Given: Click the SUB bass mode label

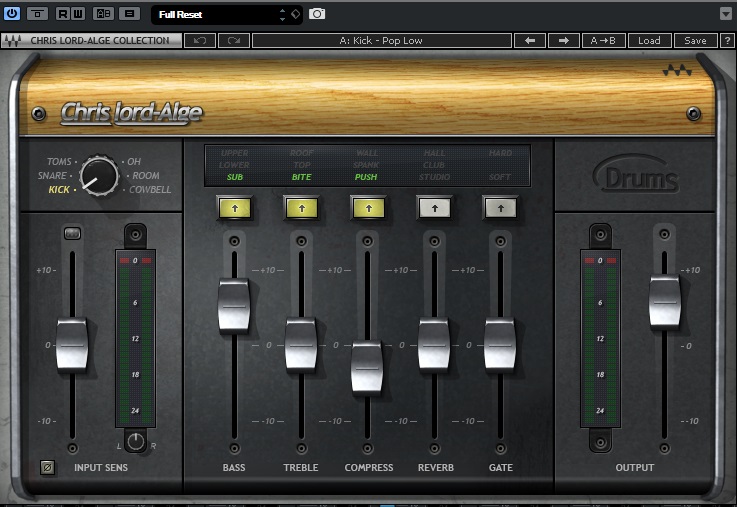Looking at the screenshot, I should tap(235, 177).
